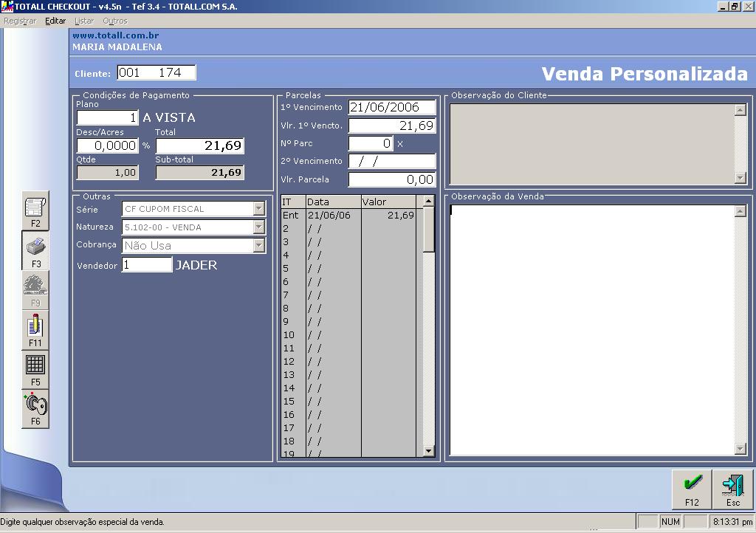Click in the Observação da Venda text area
The width and height of the screenshot is (756, 533).
(592, 330)
